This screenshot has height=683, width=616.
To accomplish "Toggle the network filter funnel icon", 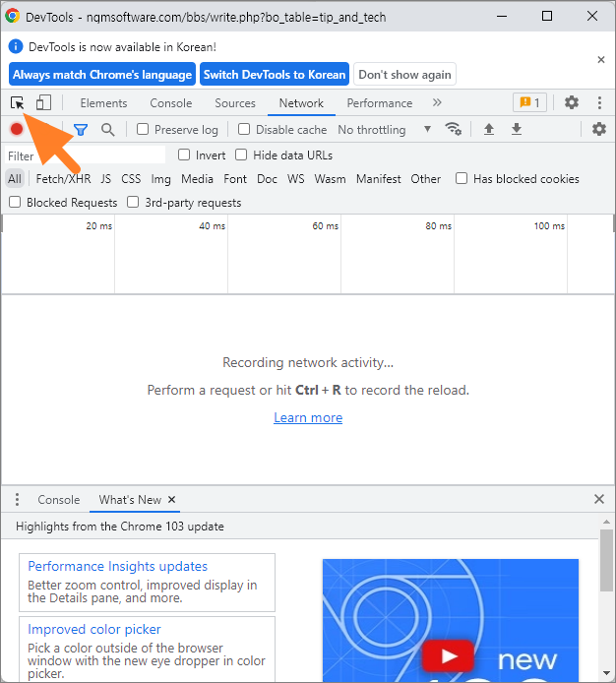I will [x=81, y=130].
